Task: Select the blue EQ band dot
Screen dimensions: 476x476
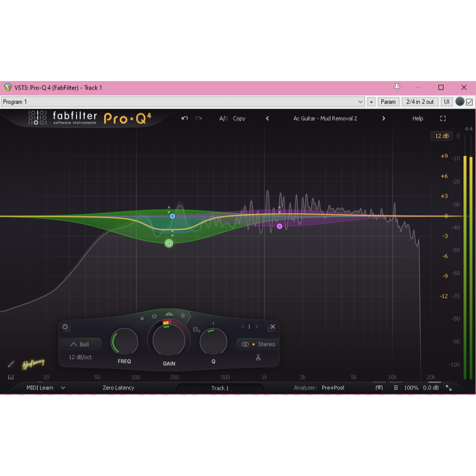Action: pyautogui.click(x=172, y=216)
